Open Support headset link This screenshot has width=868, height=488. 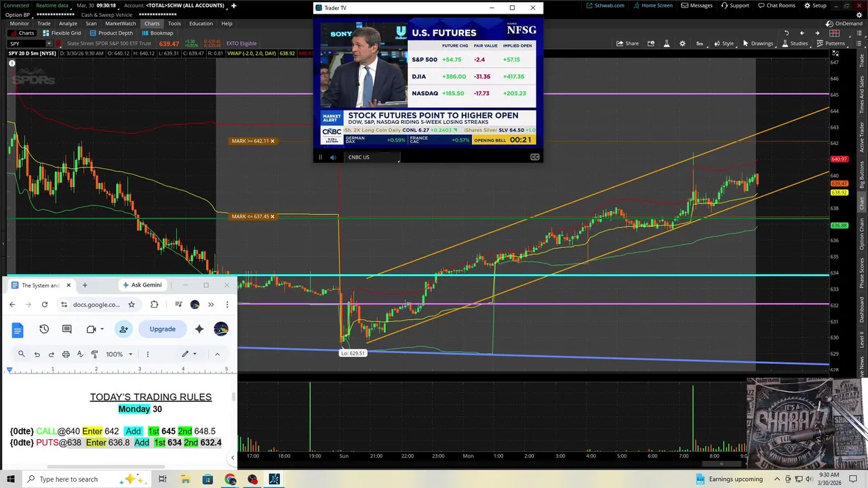[x=735, y=5]
